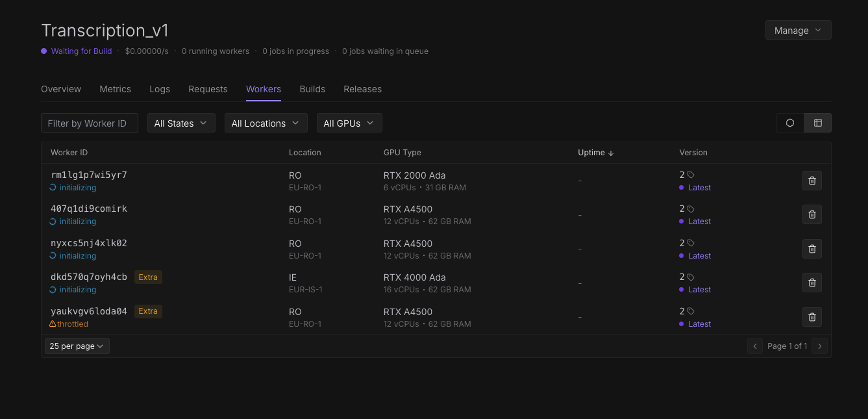
Task: Go to next page of workers
Action: tap(820, 346)
